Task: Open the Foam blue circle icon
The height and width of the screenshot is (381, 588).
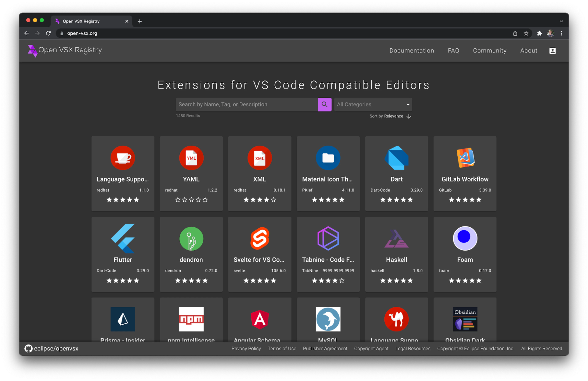Action: click(x=465, y=238)
